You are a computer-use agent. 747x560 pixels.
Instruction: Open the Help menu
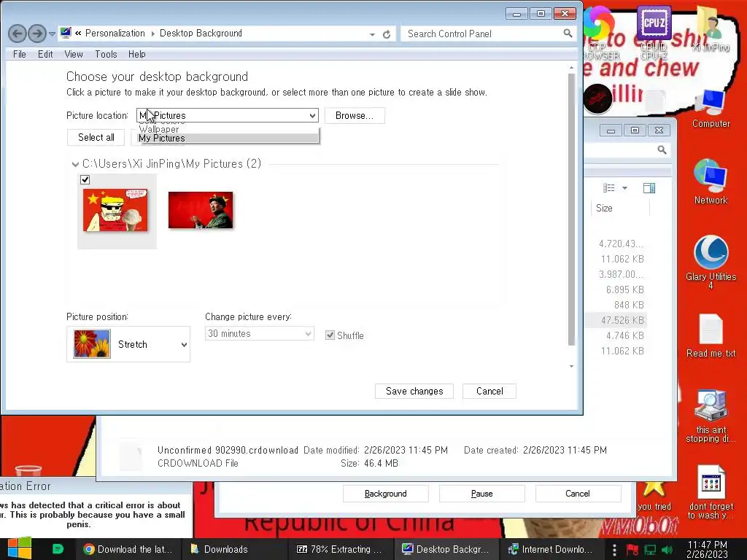(136, 54)
